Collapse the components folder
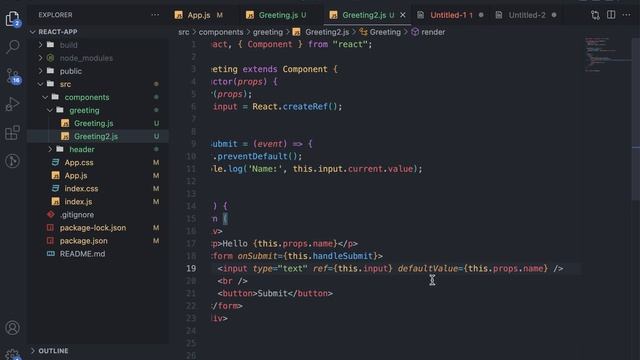 tap(87, 97)
